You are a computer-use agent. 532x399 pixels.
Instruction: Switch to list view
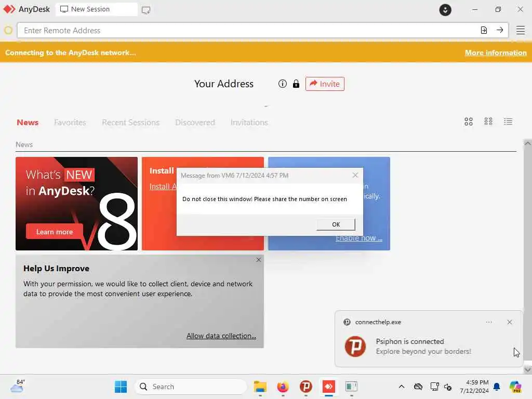(x=508, y=122)
